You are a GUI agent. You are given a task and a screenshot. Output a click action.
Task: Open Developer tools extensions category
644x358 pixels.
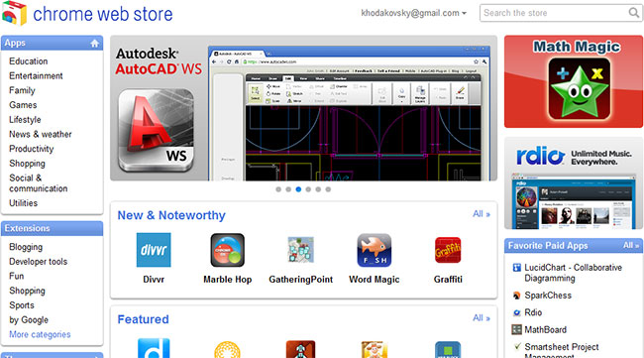pyautogui.click(x=39, y=262)
